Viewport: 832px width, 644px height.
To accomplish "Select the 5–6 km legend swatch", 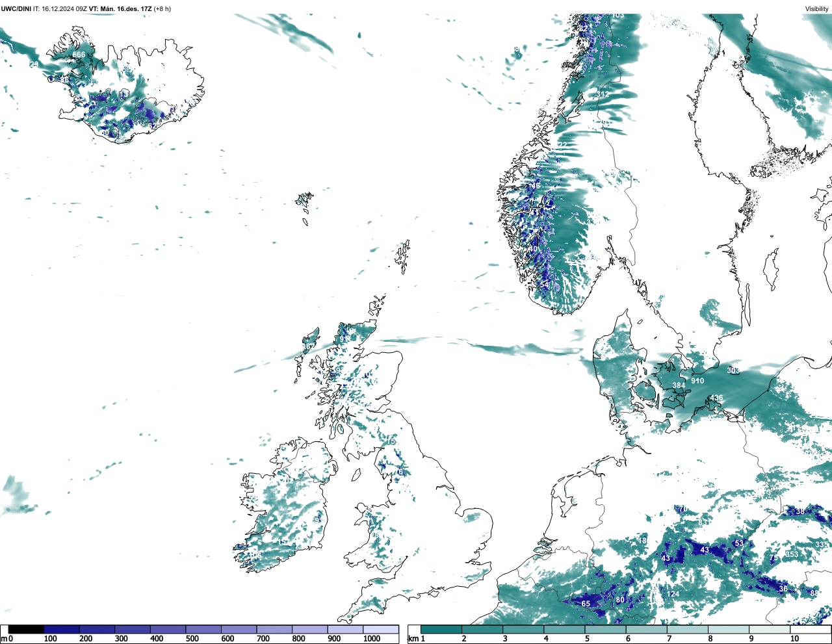I will (x=605, y=629).
